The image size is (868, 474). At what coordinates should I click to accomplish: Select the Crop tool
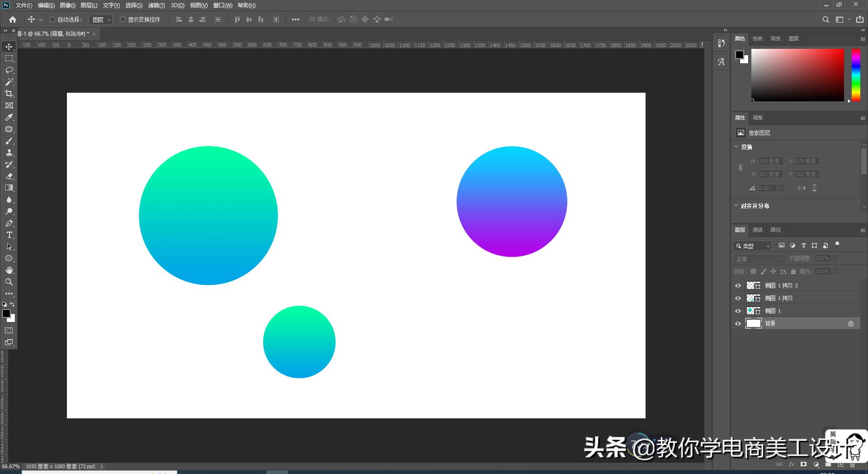(x=9, y=94)
